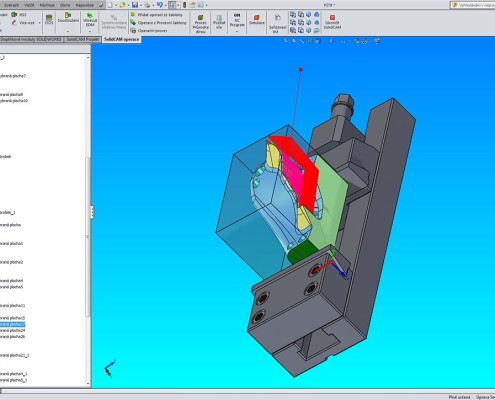Open dropdown arrow beside Undo icon
The height and width of the screenshot is (400, 495).
pos(165,5)
